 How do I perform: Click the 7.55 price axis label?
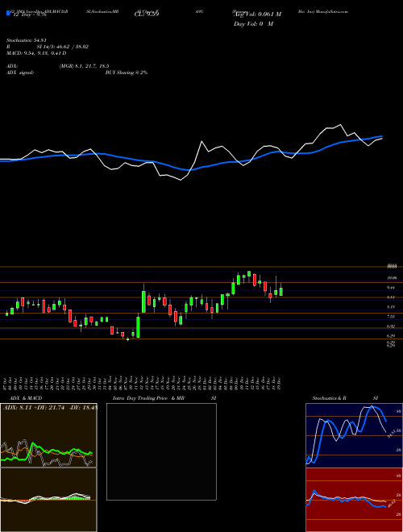pos(392,317)
